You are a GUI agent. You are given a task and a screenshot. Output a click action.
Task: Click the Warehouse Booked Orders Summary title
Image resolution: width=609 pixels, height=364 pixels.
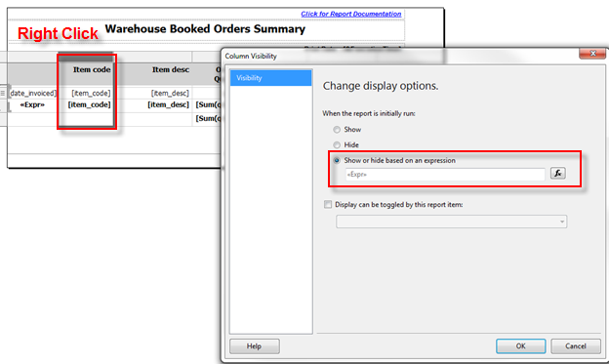(205, 29)
